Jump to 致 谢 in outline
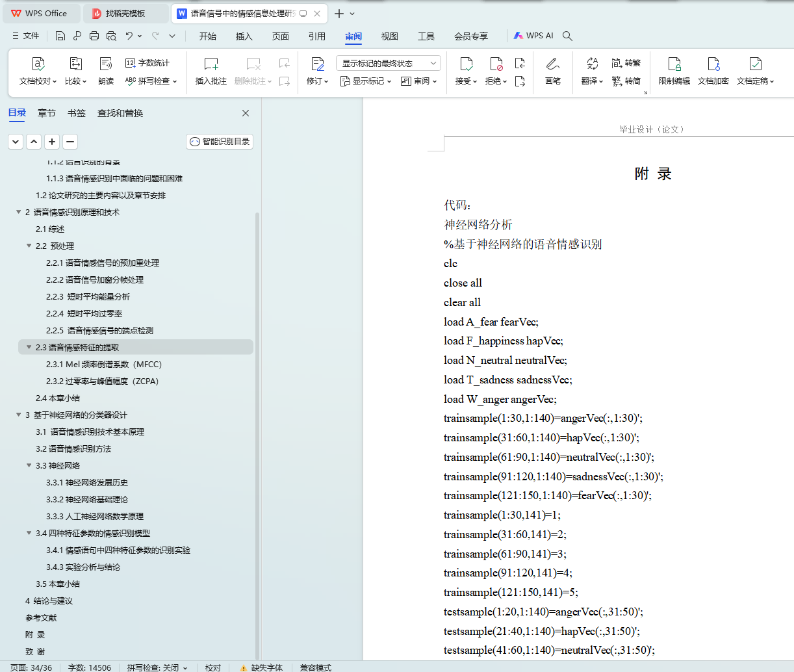This screenshot has height=672, width=794. coord(35,651)
